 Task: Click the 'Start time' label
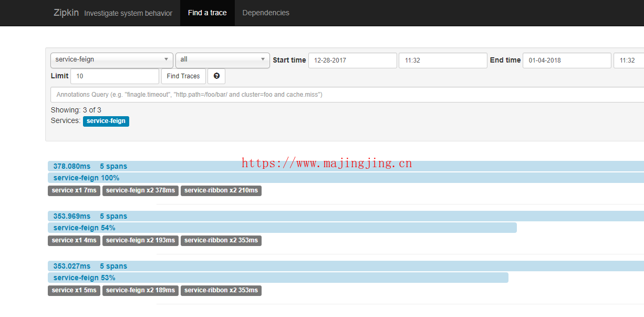click(x=289, y=60)
